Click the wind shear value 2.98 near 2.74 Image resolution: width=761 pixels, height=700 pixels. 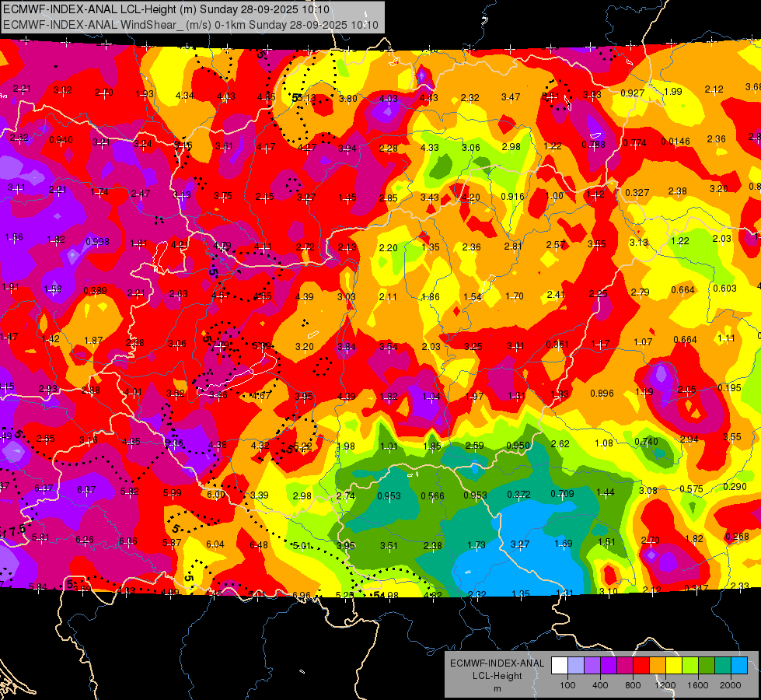pyautogui.click(x=302, y=496)
